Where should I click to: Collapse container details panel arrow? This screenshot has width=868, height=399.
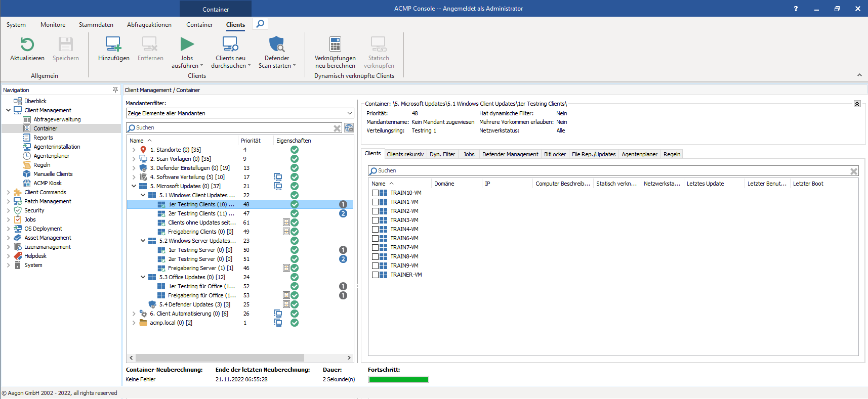857,104
